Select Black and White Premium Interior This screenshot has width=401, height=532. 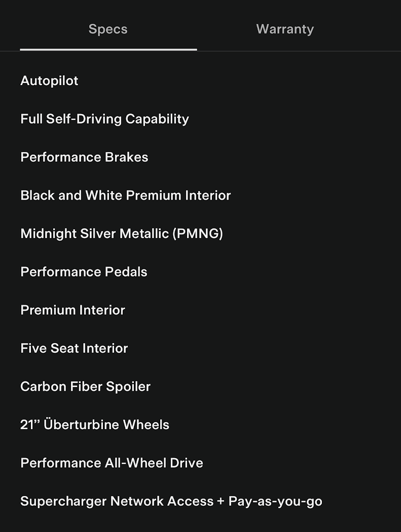tap(125, 196)
